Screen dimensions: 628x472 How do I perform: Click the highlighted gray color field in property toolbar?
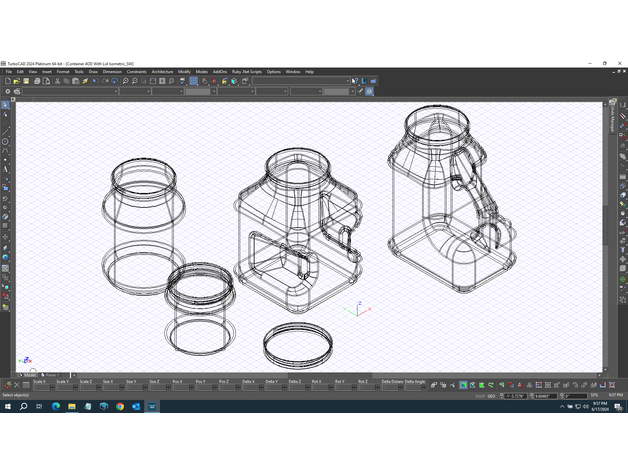(x=198, y=91)
